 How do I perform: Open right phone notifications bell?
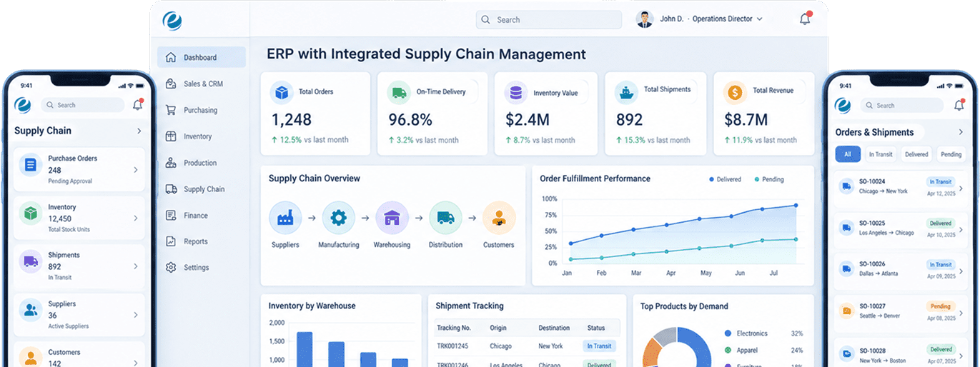pyautogui.click(x=959, y=105)
